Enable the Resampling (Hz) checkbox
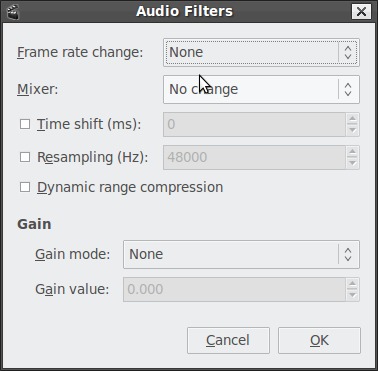The height and width of the screenshot is (371, 378). [x=25, y=157]
